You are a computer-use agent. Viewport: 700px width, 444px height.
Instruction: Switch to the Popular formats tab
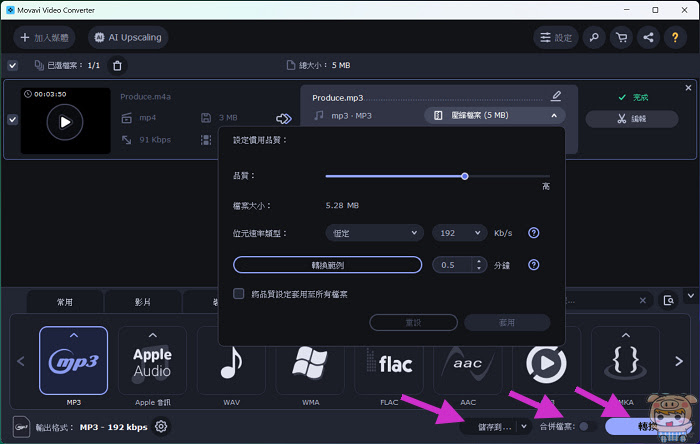(x=65, y=302)
